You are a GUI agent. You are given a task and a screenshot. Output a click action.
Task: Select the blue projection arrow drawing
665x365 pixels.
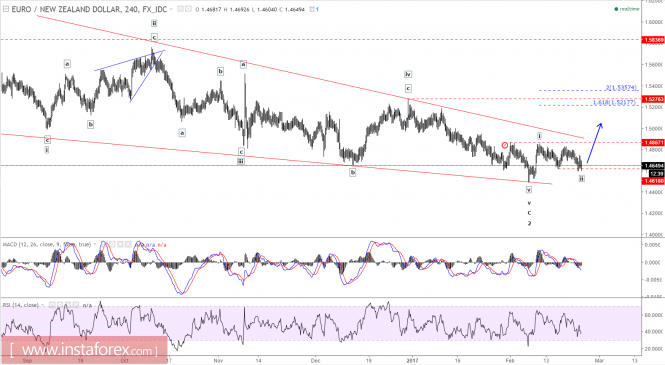[x=594, y=143]
